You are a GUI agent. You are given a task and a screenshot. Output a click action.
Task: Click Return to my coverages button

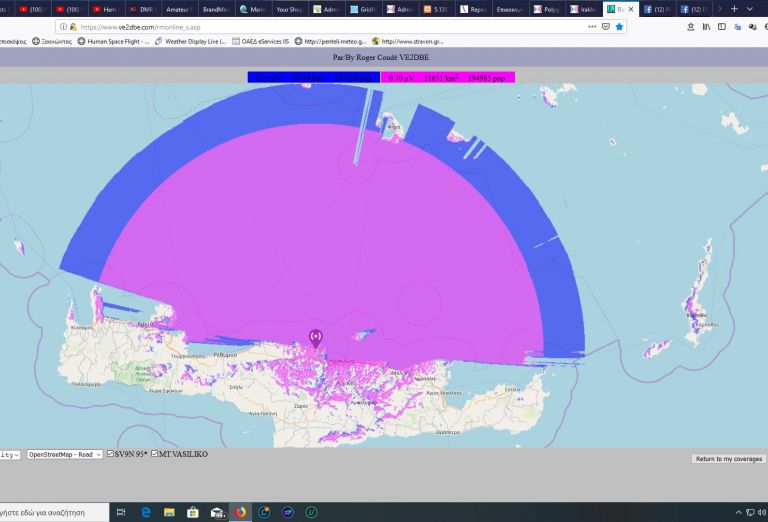point(727,459)
